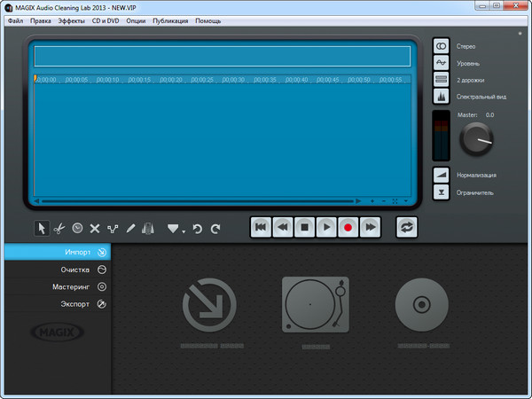Open the Опции menu
The width and height of the screenshot is (532, 399).
136,20
